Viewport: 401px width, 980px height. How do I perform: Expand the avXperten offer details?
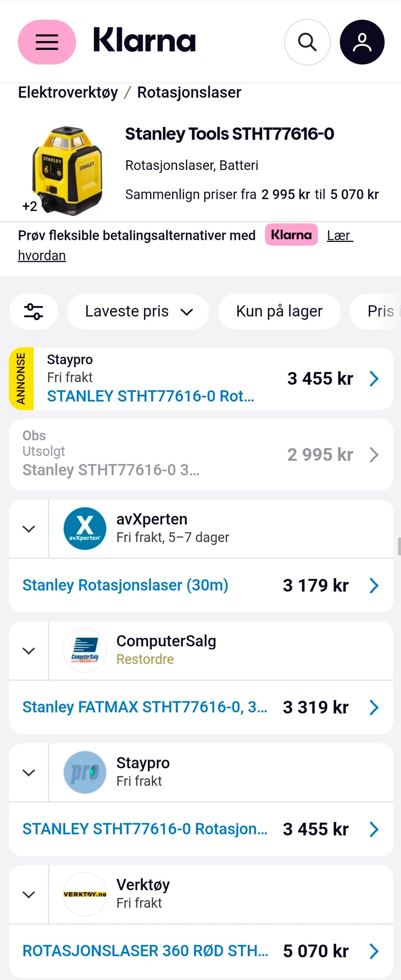(x=28, y=529)
